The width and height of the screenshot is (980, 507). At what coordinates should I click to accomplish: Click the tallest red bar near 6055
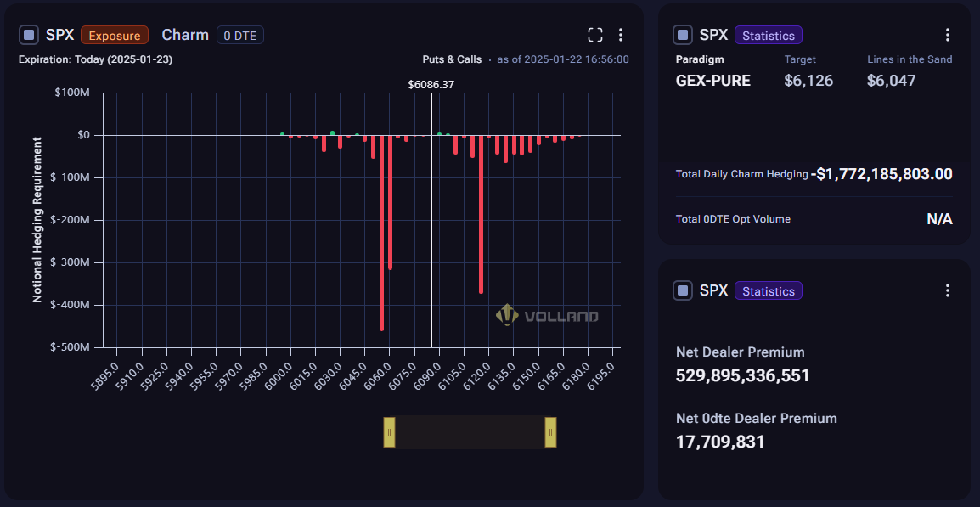(381, 233)
